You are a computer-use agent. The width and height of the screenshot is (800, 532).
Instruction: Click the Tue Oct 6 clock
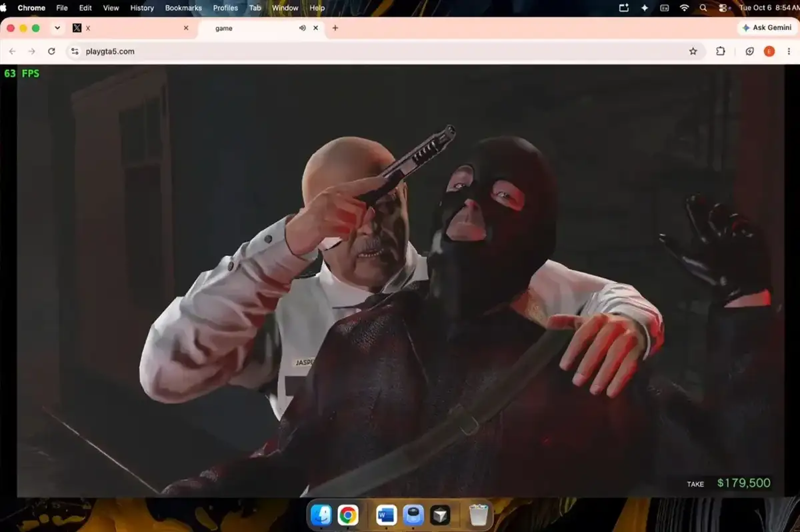point(768,8)
